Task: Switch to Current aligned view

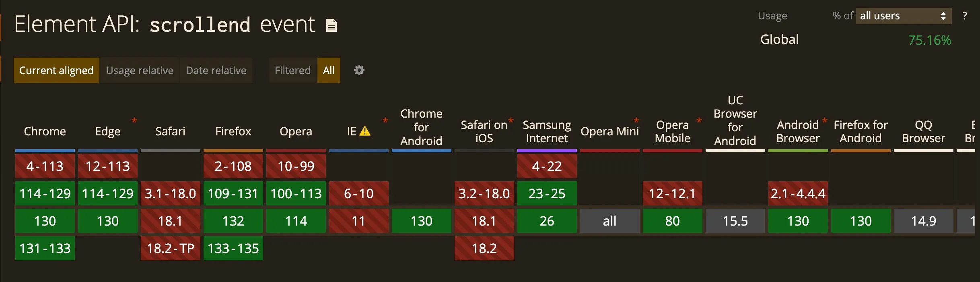Action: [56, 70]
